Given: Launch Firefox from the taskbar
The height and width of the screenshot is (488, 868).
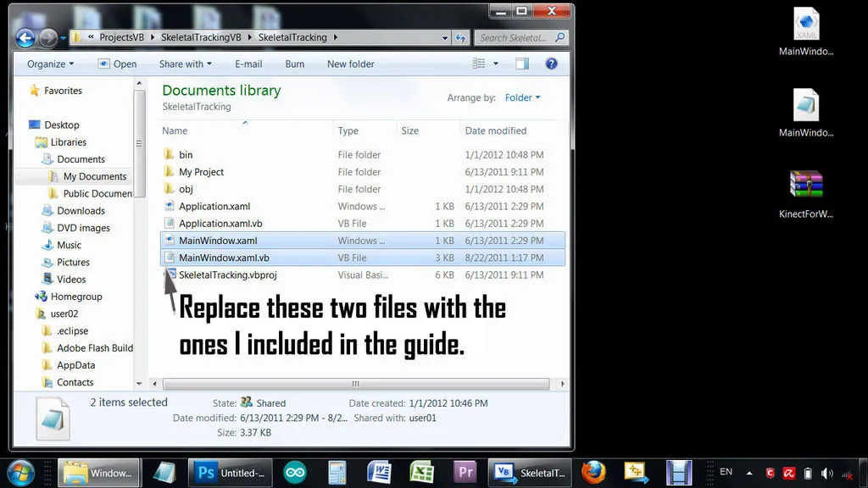Looking at the screenshot, I should pyautogui.click(x=593, y=473).
